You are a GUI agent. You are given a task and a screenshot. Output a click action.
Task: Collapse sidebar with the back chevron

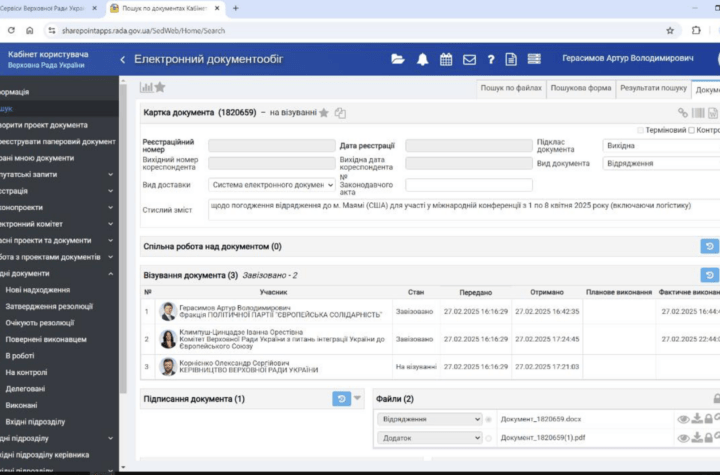tap(123, 59)
